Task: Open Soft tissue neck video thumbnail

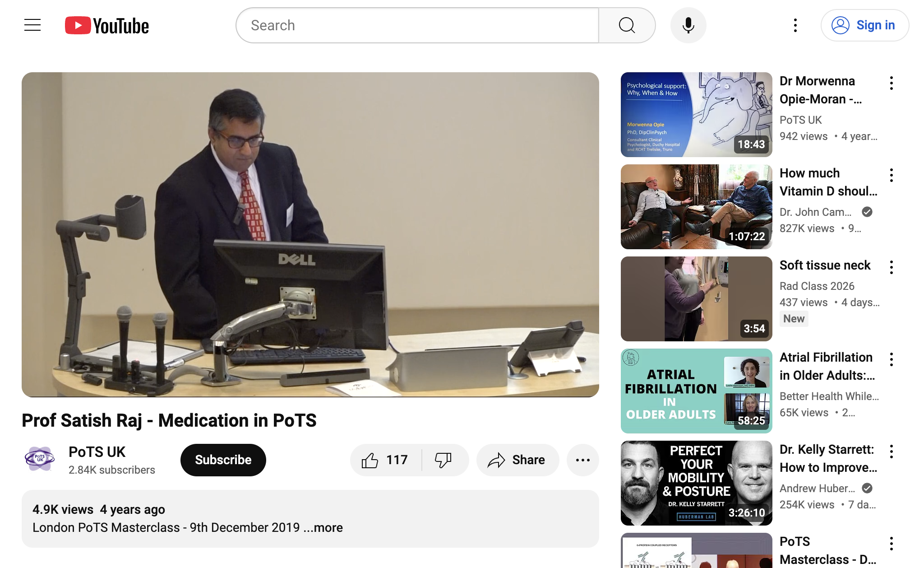Action: click(x=697, y=299)
